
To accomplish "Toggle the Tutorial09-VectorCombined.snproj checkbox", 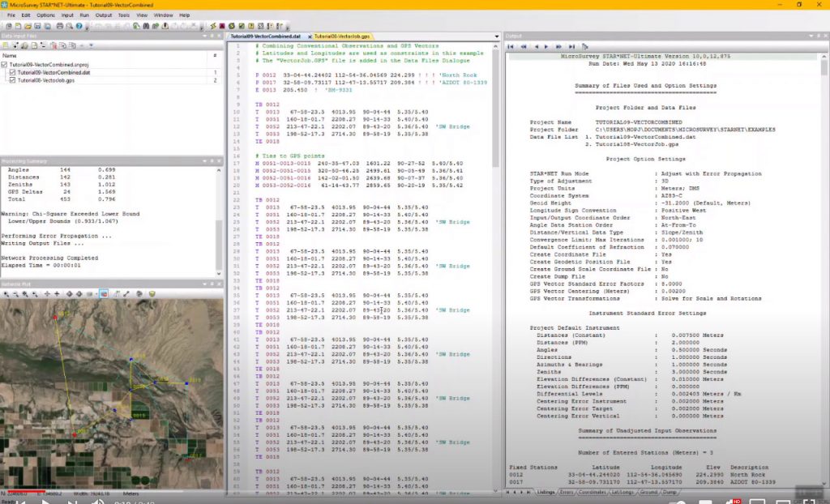I will click(5, 64).
